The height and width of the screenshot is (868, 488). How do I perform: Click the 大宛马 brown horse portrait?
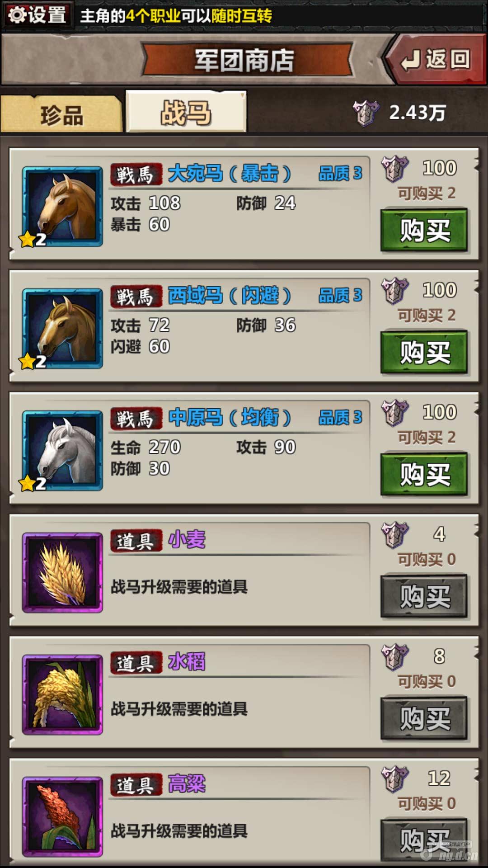point(62,207)
